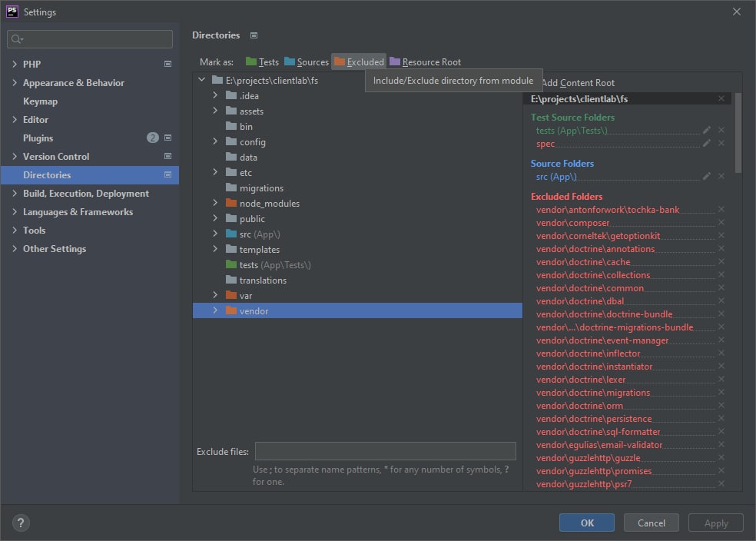Click the settings search box
The image size is (756, 541).
pyautogui.click(x=90, y=39)
